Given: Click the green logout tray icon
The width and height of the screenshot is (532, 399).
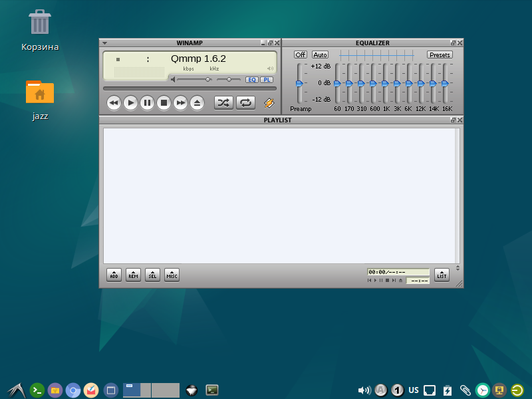Looking at the screenshot, I should pyautogui.click(x=517, y=390).
